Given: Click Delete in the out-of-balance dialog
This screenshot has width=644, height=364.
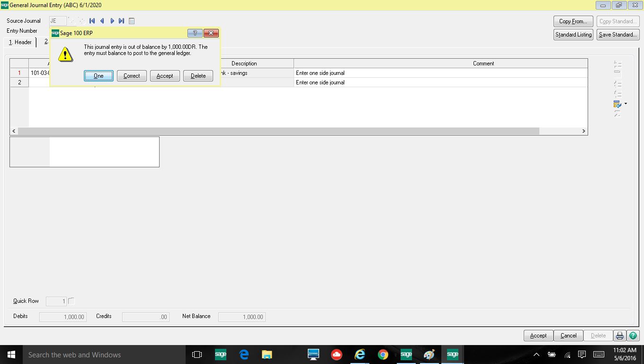Looking at the screenshot, I should coord(198,76).
